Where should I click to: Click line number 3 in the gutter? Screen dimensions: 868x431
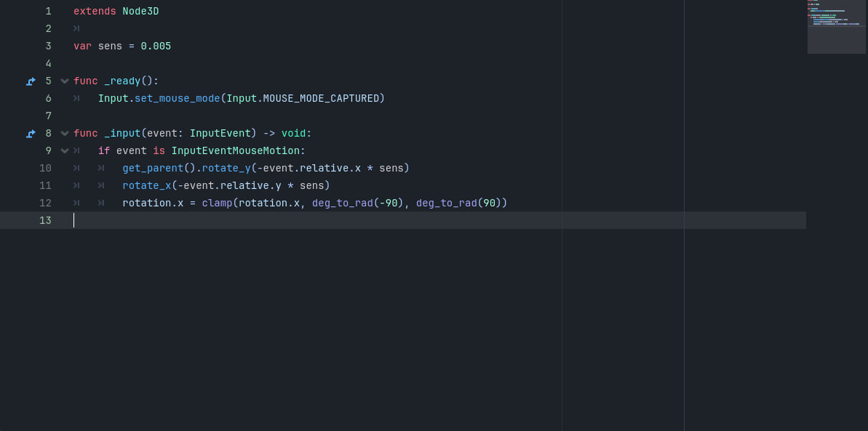coord(48,46)
